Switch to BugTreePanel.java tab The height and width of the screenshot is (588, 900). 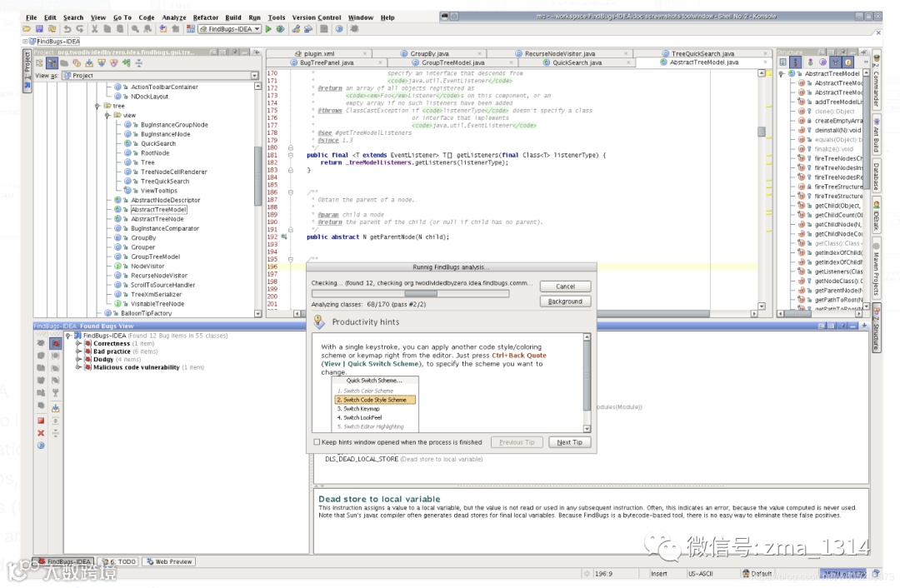327,62
